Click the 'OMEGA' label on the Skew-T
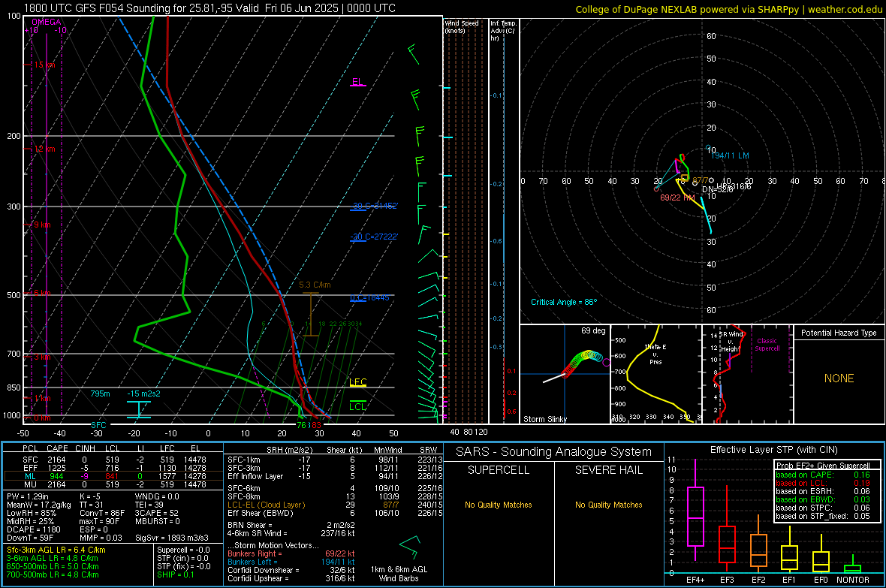Screen dimensions: 886x588 pos(47,22)
